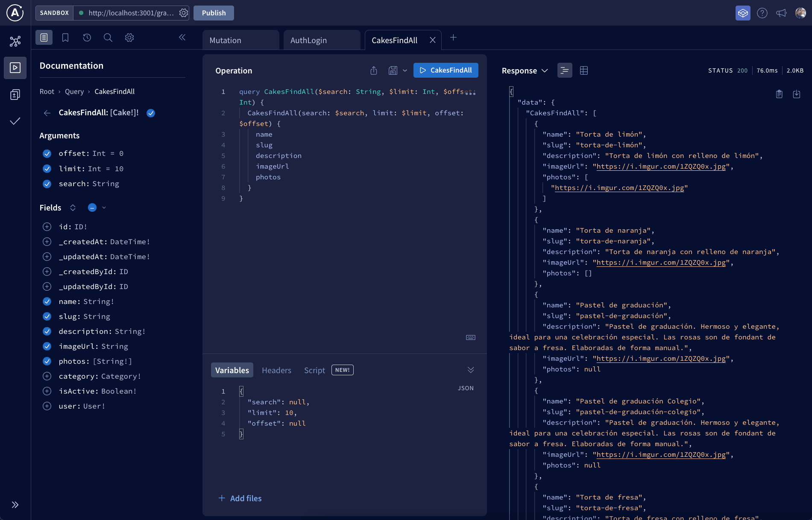This screenshot has height=520, width=812.
Task: Select the schema search icon
Action: click(108, 37)
